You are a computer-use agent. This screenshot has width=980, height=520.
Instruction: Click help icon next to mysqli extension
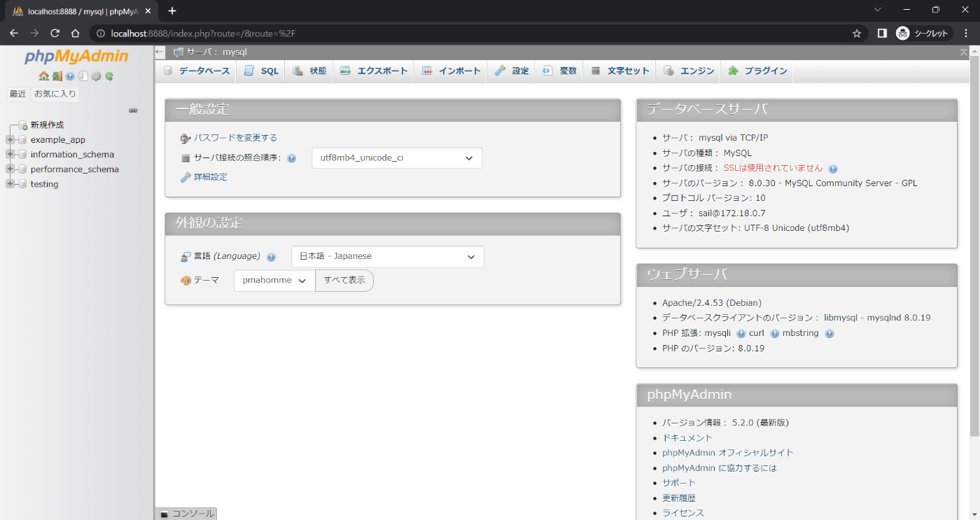point(741,334)
